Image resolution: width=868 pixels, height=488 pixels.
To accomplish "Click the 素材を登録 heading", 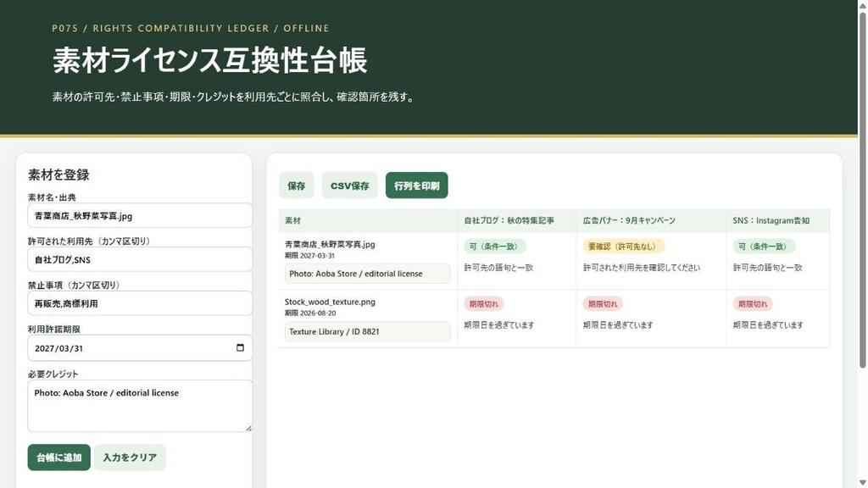I will click(x=58, y=175).
